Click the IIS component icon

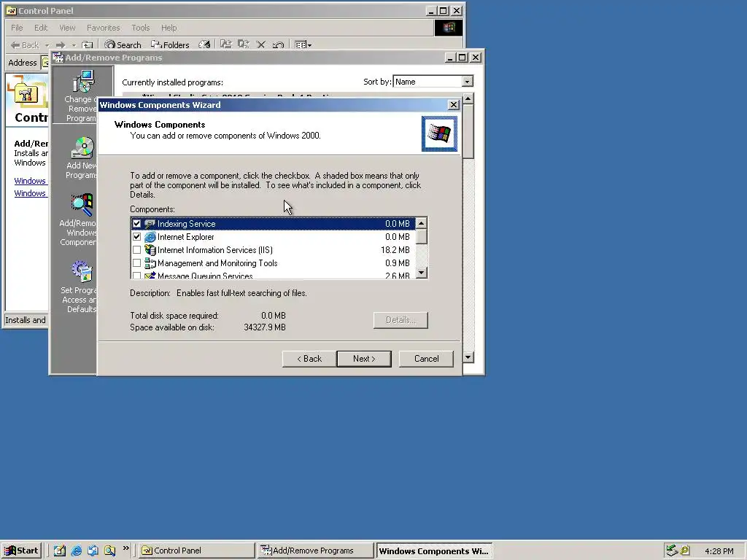(x=150, y=250)
